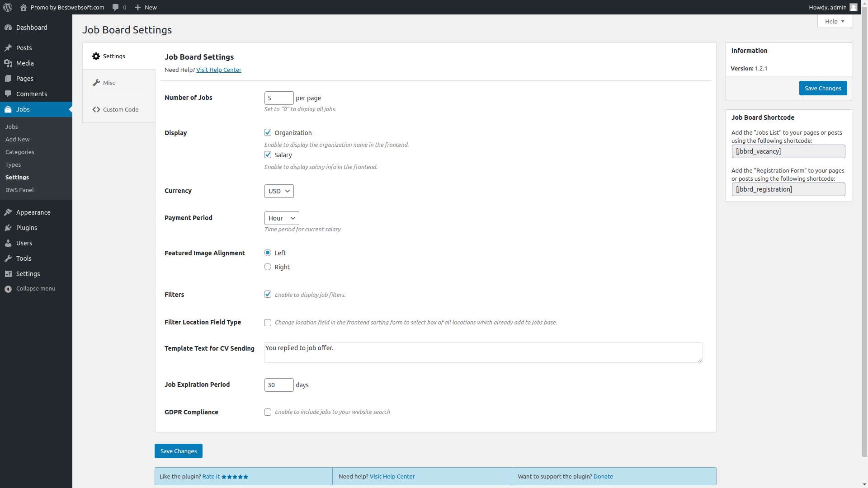This screenshot has width=868, height=488.
Task: Click the Jobs briefcase icon
Action: point(8,109)
